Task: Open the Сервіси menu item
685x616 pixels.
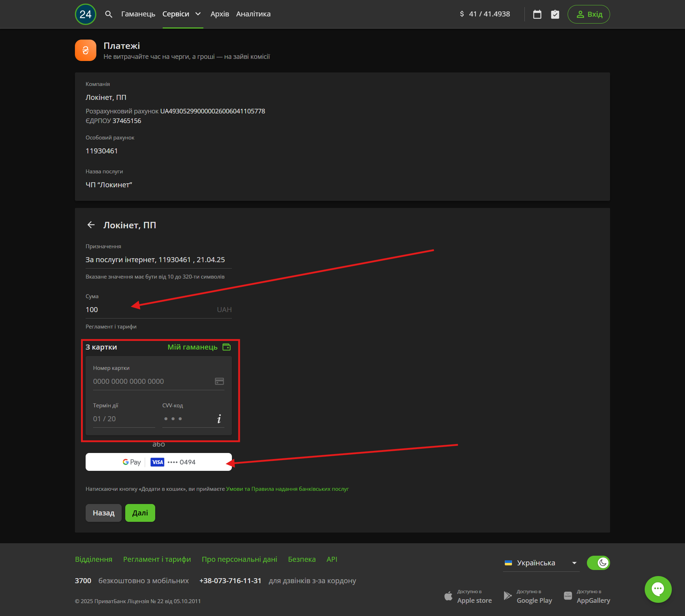Action: (x=176, y=14)
